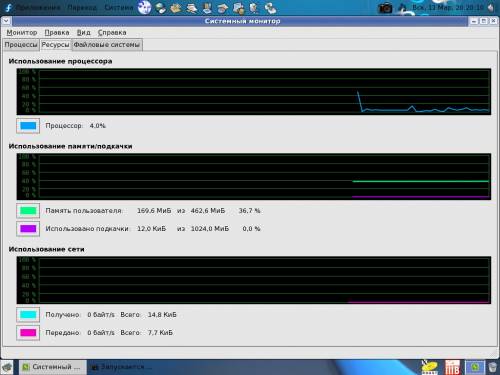Screen dimensions: 500x375
Task: Click the show desktop icon in bottom panel
Action: click(7, 367)
